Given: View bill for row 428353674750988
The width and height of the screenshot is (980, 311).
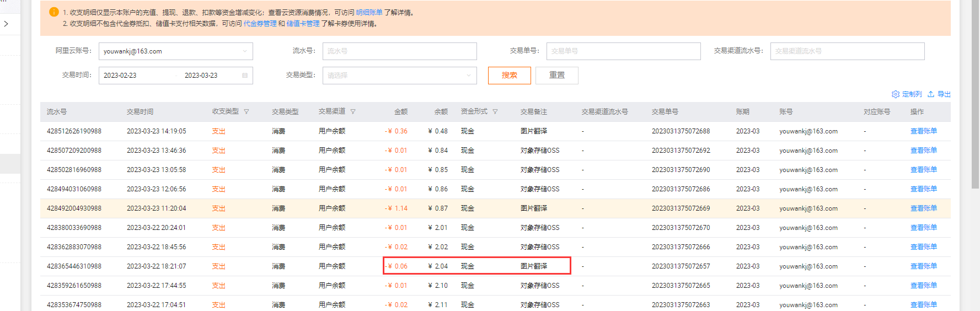Looking at the screenshot, I should [x=924, y=305].
